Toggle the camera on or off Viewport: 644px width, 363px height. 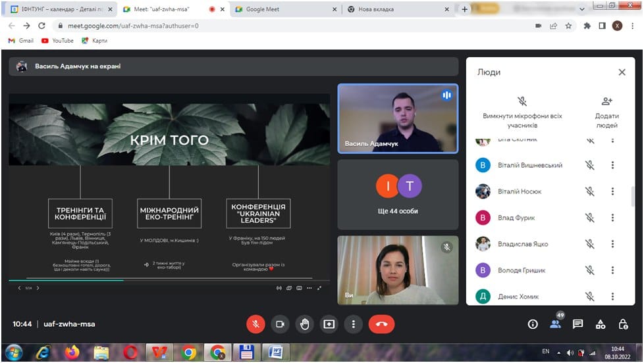(280, 324)
